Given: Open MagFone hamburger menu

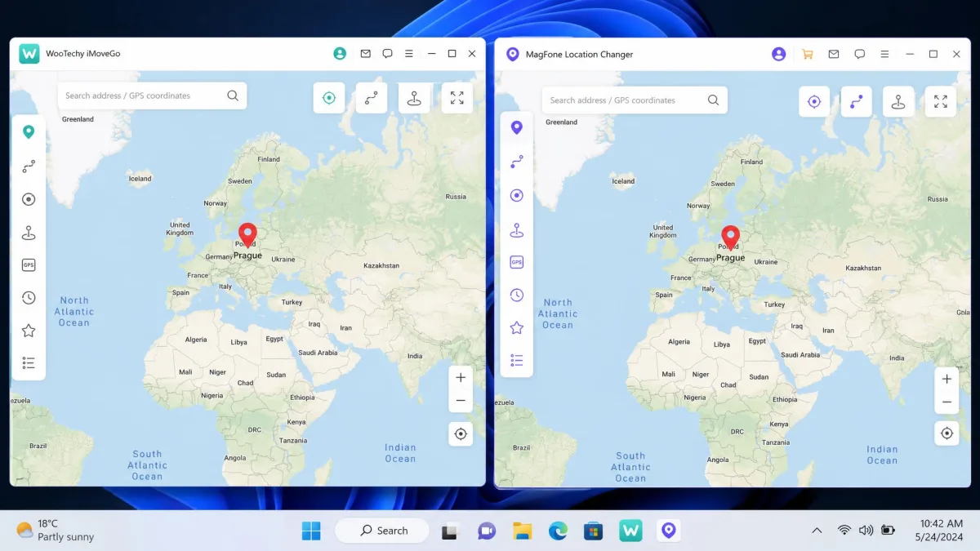Looking at the screenshot, I should [884, 54].
